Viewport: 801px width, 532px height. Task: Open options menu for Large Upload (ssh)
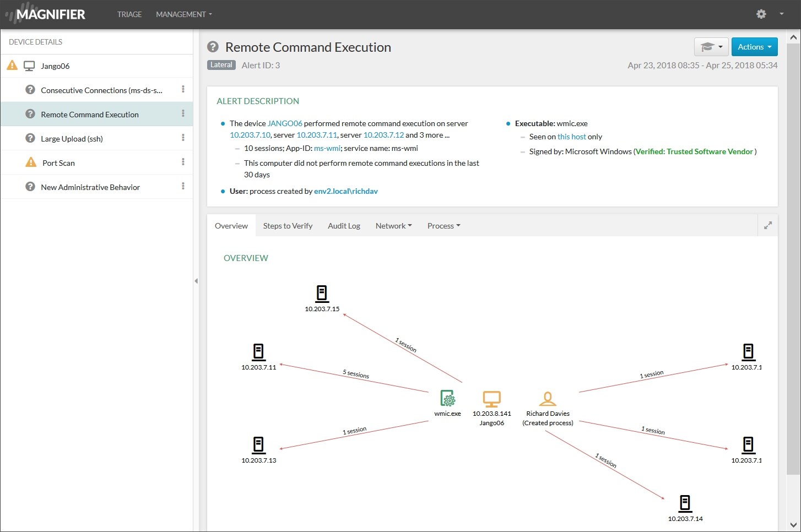183,138
